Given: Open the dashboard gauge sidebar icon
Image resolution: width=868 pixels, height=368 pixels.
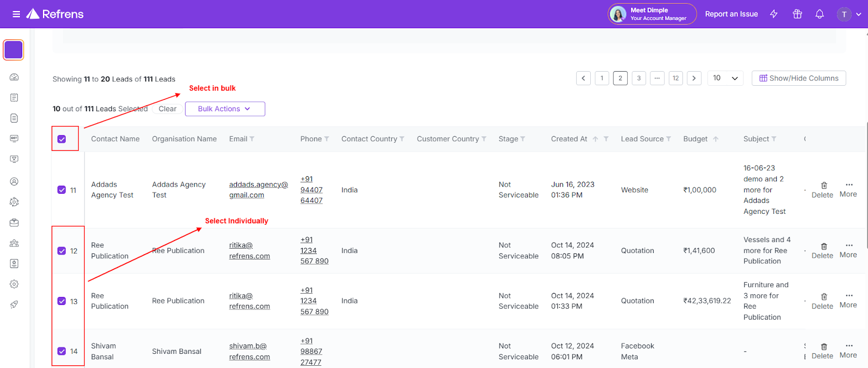Looking at the screenshot, I should (14, 77).
